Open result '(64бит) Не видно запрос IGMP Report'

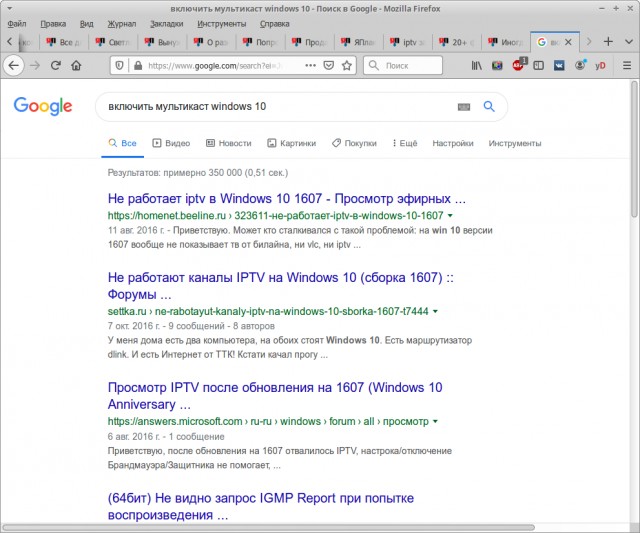(x=260, y=506)
